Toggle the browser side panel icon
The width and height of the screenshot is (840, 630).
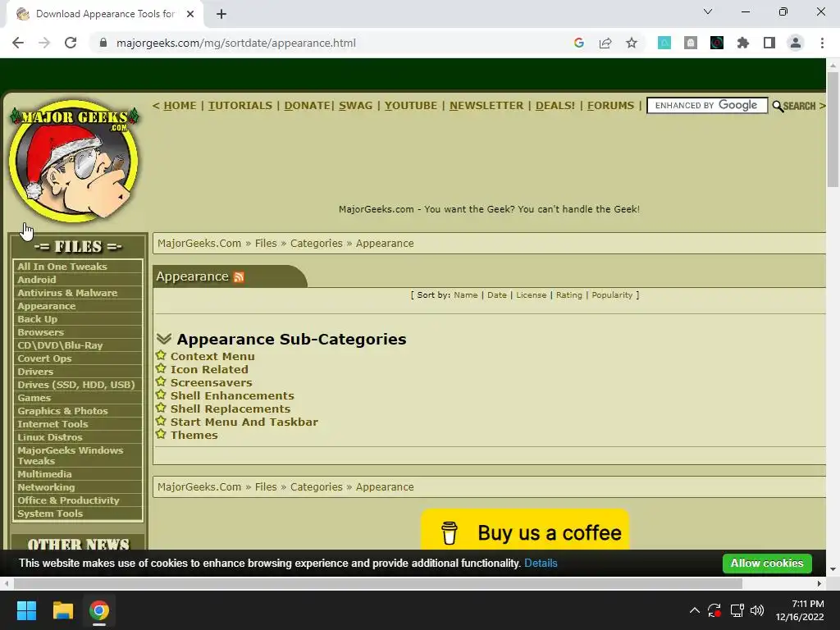(x=769, y=43)
